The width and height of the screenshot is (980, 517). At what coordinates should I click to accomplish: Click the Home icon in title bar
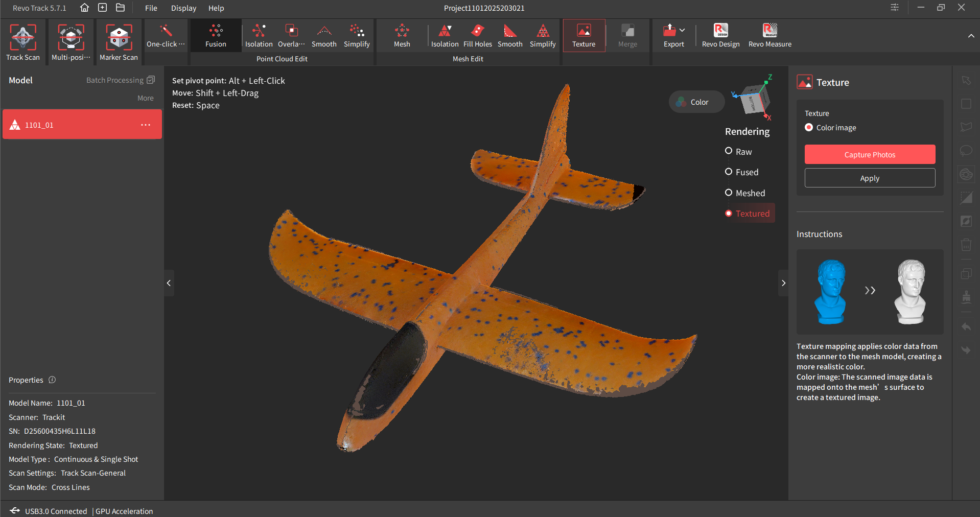coord(85,8)
